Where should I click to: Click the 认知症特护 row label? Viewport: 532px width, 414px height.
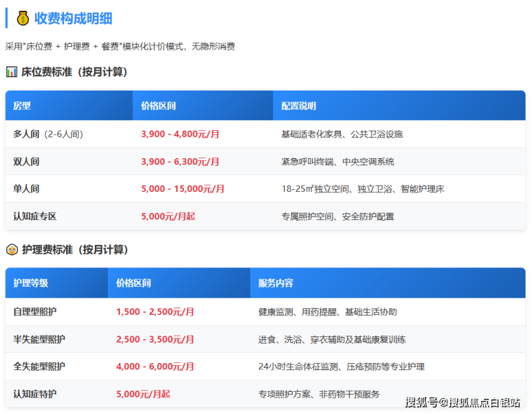coord(35,394)
